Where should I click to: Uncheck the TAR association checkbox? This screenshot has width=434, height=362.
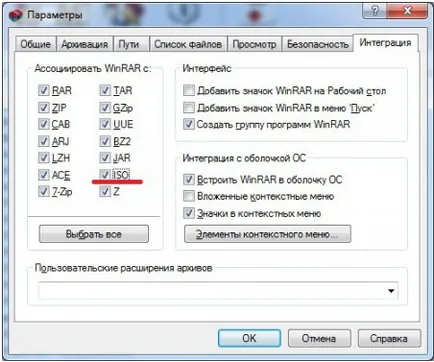[x=105, y=90]
